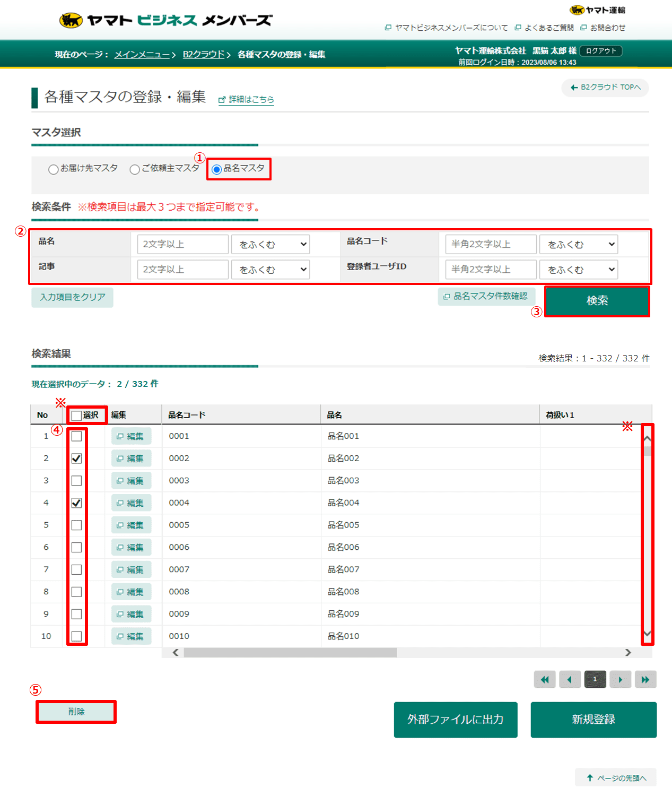Select the ご依頼主マスタ radio button
The width and height of the screenshot is (672, 787).
135,169
